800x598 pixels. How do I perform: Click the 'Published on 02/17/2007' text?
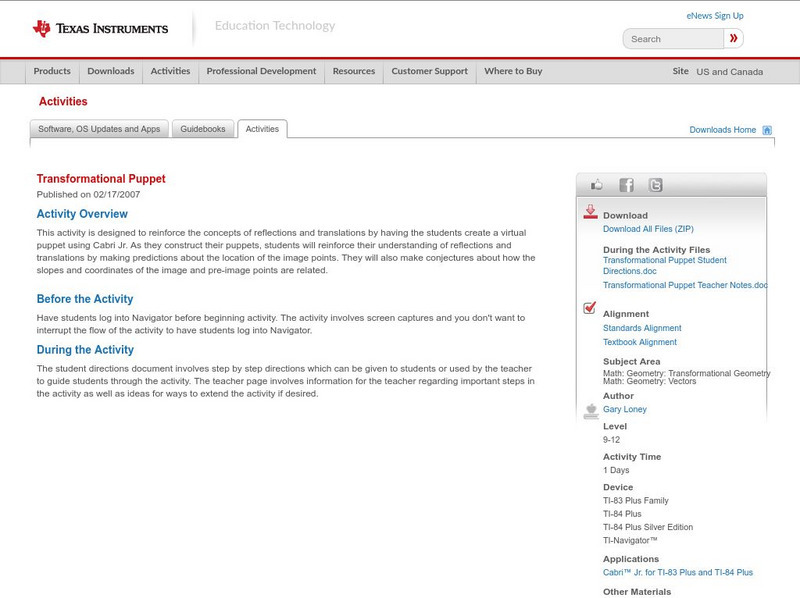(88, 194)
